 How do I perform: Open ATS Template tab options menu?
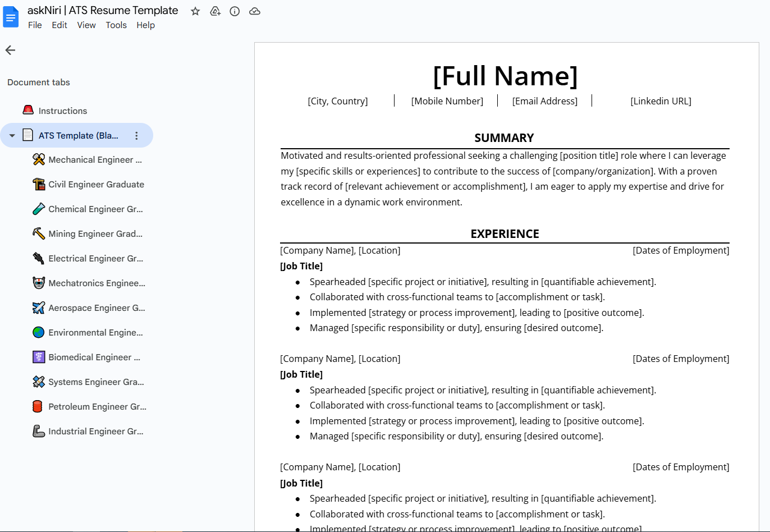(x=136, y=136)
